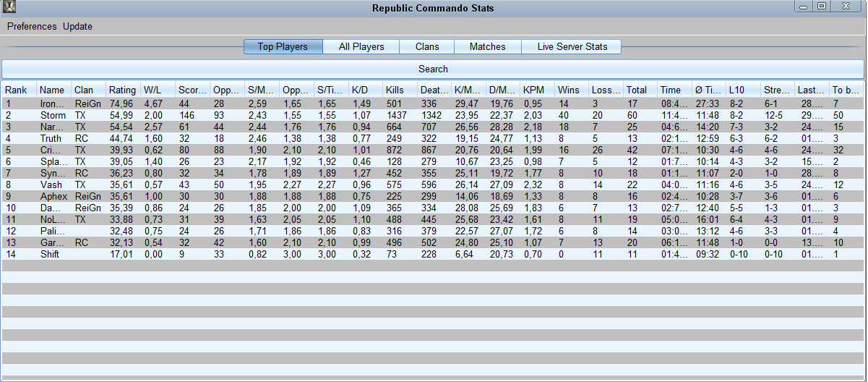Switch to the Clans tab
868x382 pixels.
click(427, 46)
